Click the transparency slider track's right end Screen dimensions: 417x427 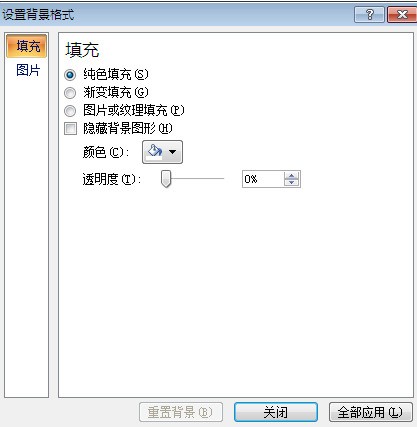coord(223,179)
